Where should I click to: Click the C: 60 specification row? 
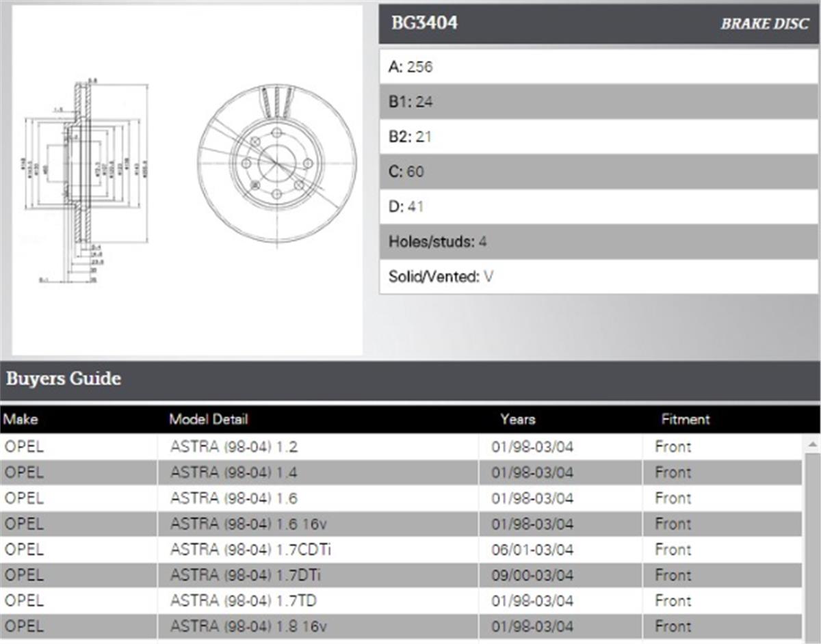pyautogui.click(x=599, y=171)
